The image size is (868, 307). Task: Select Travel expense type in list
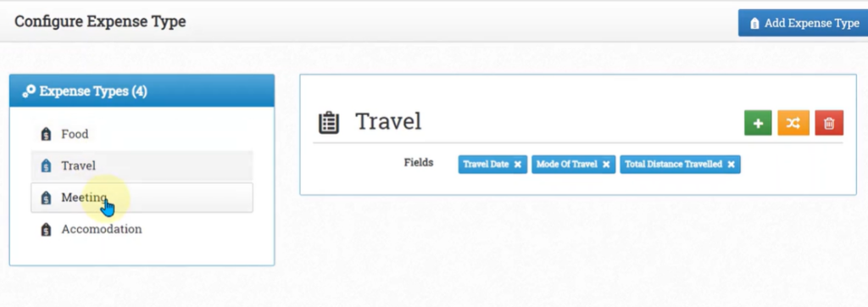(x=142, y=165)
